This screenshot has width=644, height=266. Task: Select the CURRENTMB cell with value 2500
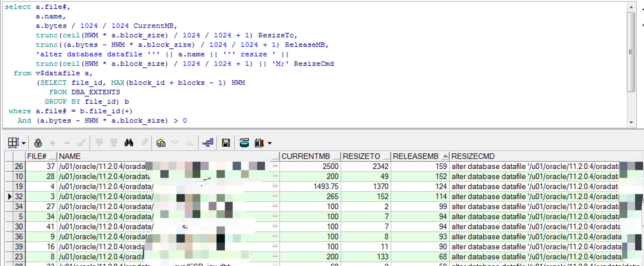(310, 166)
